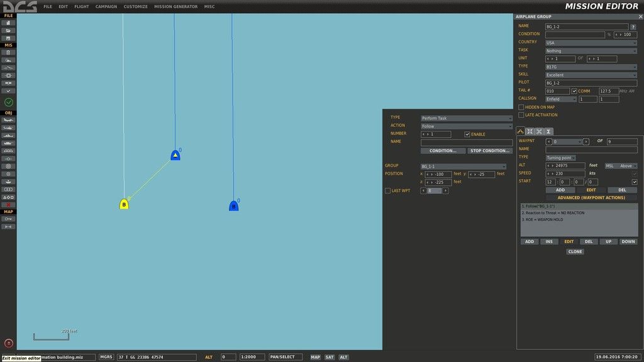The width and height of the screenshot is (644, 362).
Task: Expand the Skill dropdown set to Excellent
Action: pos(591,75)
